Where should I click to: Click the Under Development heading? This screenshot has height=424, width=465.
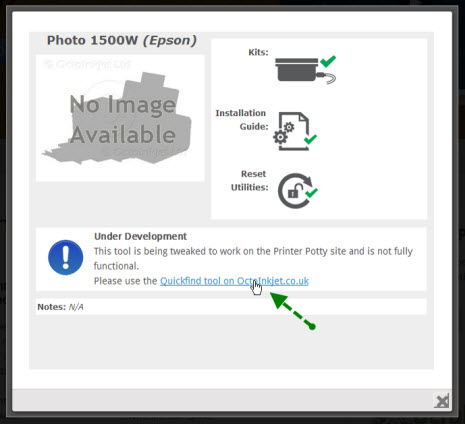(x=140, y=236)
